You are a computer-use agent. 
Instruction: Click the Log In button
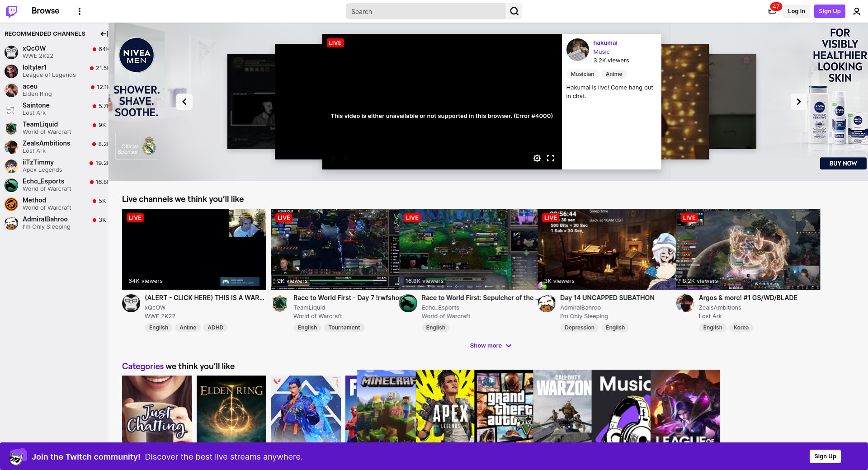point(796,11)
